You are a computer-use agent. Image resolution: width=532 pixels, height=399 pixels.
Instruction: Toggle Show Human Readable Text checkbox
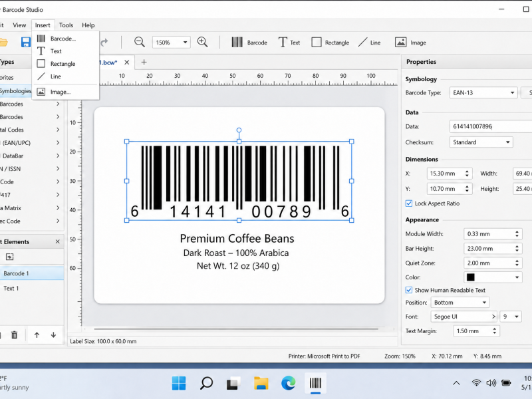click(x=409, y=290)
